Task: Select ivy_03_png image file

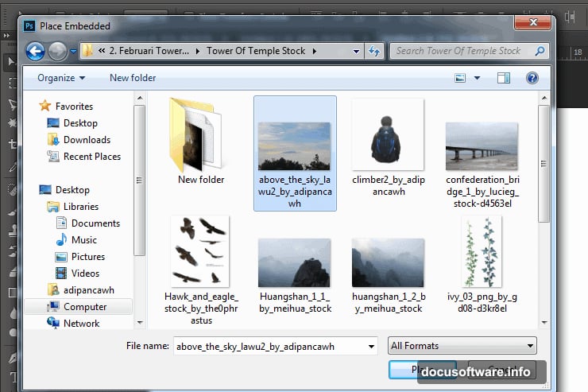Action: tap(482, 265)
